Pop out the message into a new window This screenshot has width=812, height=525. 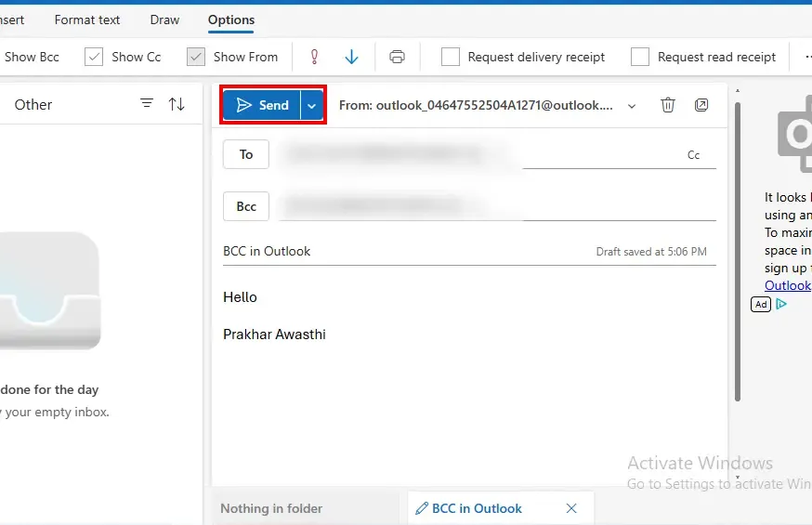pyautogui.click(x=701, y=105)
